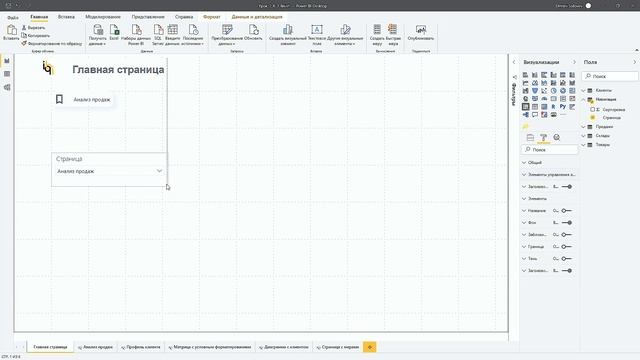This screenshot has width=640, height=360.
Task: Switch to Model view in left sidebar
Action: tap(7, 87)
